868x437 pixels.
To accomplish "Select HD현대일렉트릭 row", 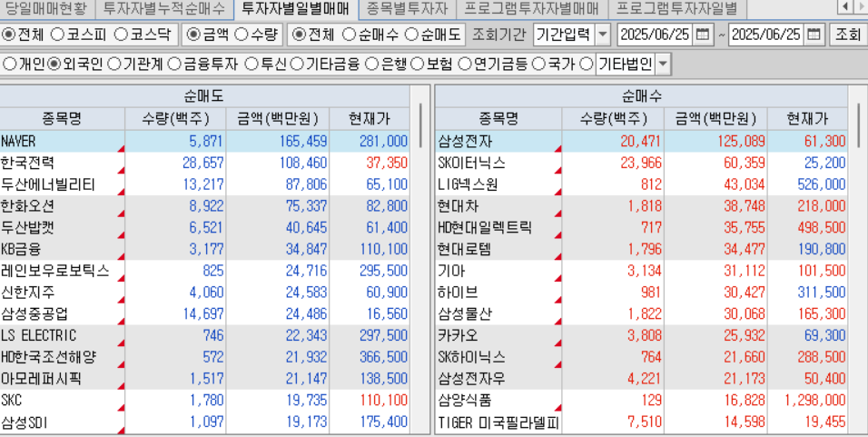I will (641, 228).
